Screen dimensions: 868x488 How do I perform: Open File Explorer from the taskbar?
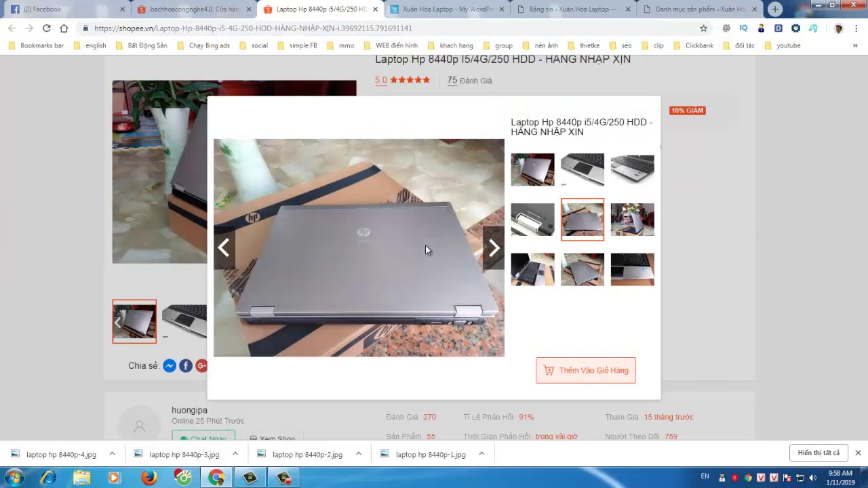click(x=81, y=478)
